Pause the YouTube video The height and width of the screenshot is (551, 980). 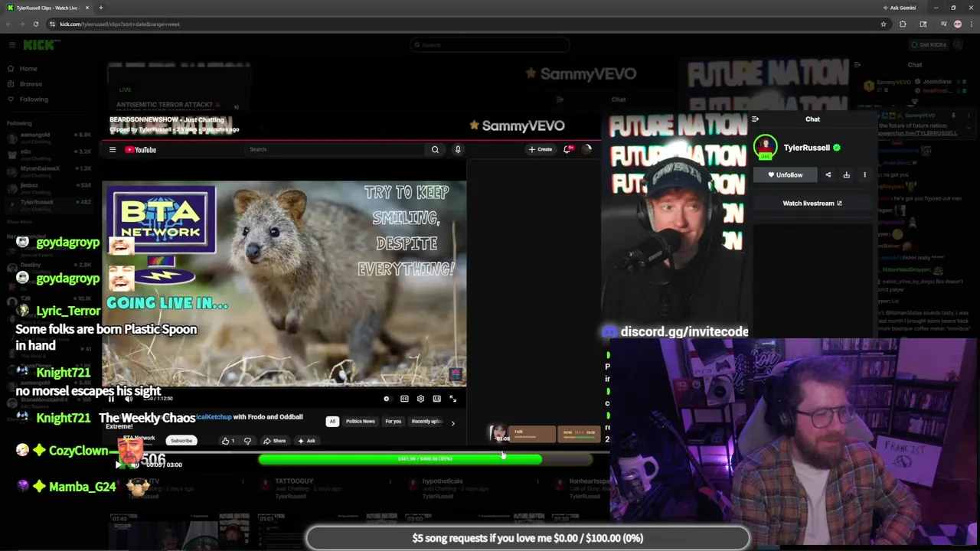(x=111, y=399)
